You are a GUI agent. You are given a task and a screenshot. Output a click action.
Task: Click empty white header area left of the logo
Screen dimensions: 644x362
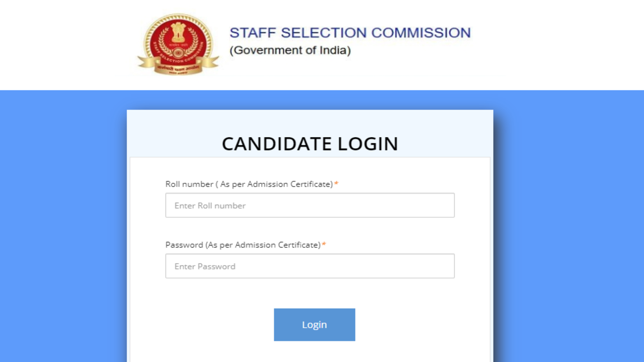tap(65, 45)
